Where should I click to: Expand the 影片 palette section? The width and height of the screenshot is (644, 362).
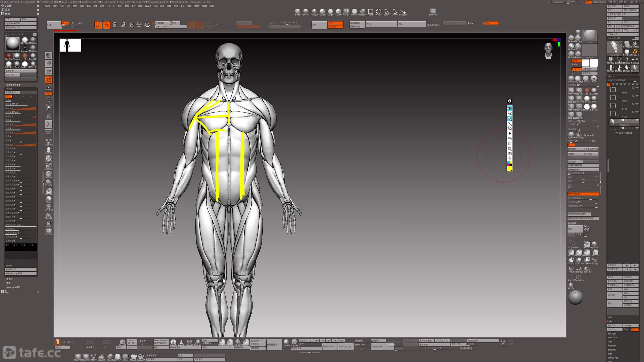coord(7,292)
